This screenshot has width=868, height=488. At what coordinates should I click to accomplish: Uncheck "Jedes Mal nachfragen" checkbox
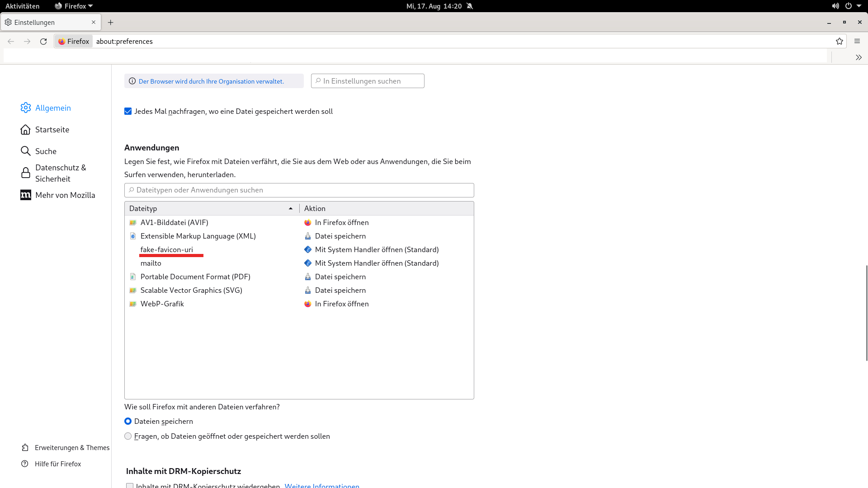pos(128,112)
